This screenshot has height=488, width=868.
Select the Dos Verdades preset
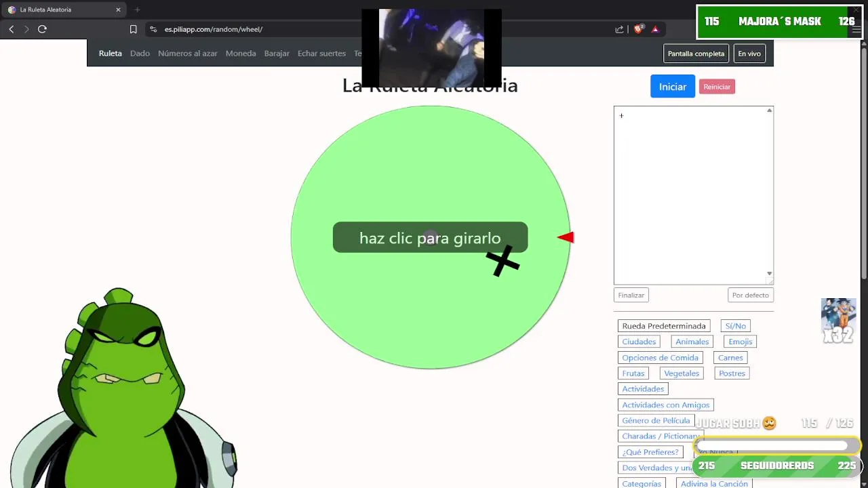(656, 468)
